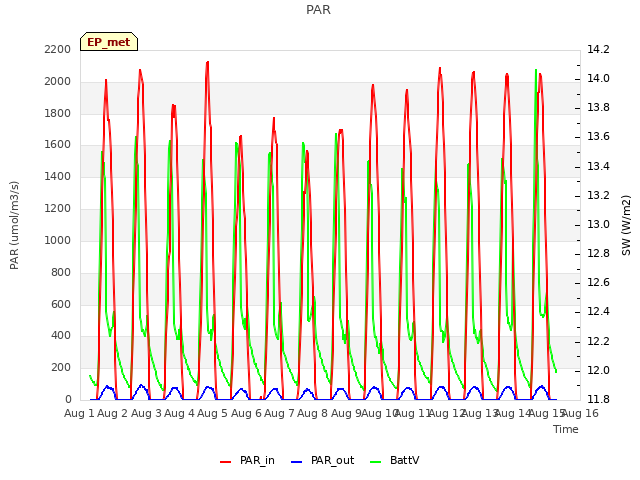Click the blue PAR_out legend swatch
Viewport: 640px width, 480px height.
297,462
